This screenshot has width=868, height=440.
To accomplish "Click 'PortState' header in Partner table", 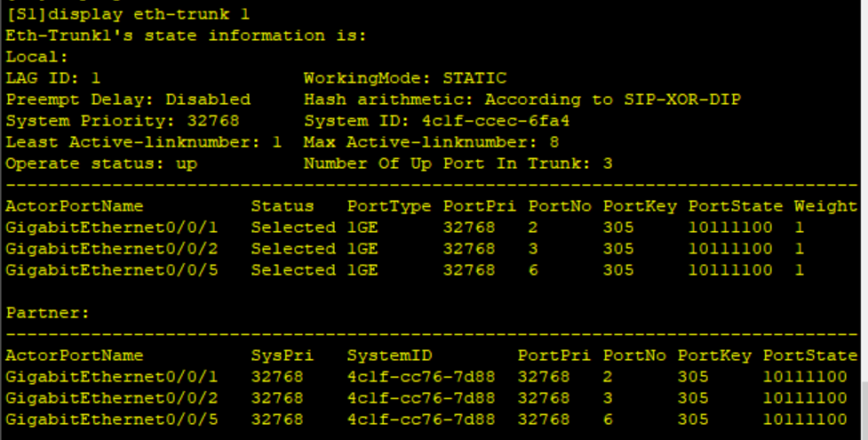I will point(810,356).
